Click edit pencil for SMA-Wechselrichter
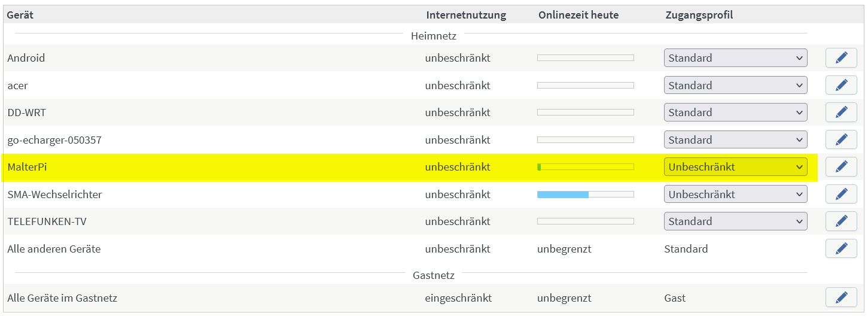Screen dimensions: 868x325 tap(841, 194)
